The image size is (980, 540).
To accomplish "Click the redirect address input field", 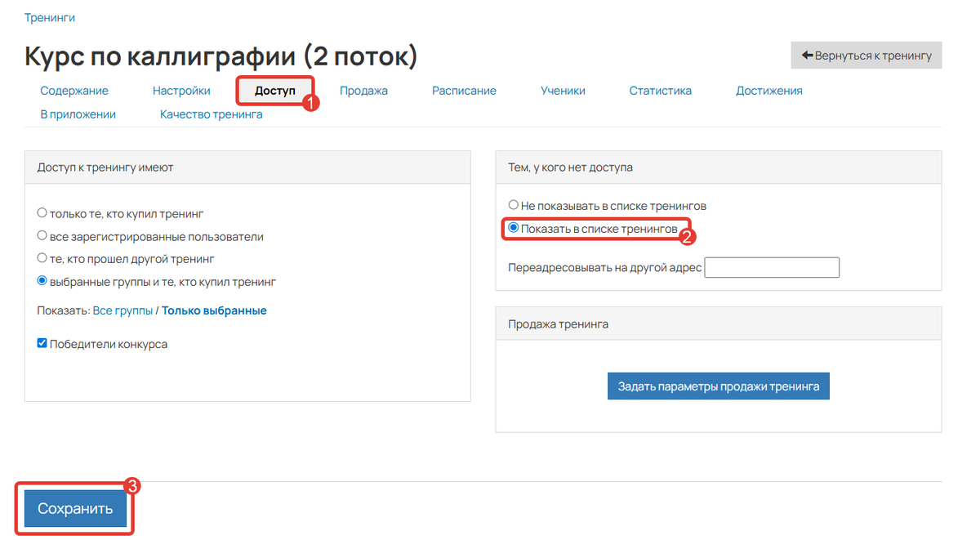I will pos(771,267).
